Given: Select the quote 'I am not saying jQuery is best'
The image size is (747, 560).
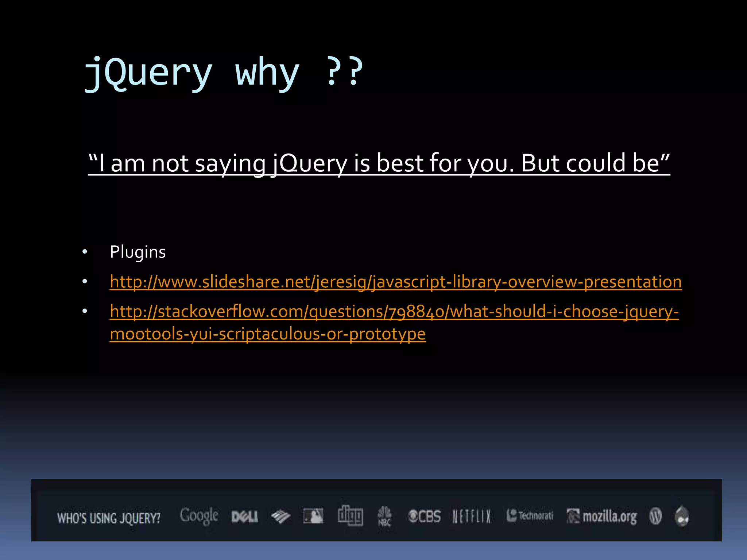Looking at the screenshot, I should tap(379, 163).
